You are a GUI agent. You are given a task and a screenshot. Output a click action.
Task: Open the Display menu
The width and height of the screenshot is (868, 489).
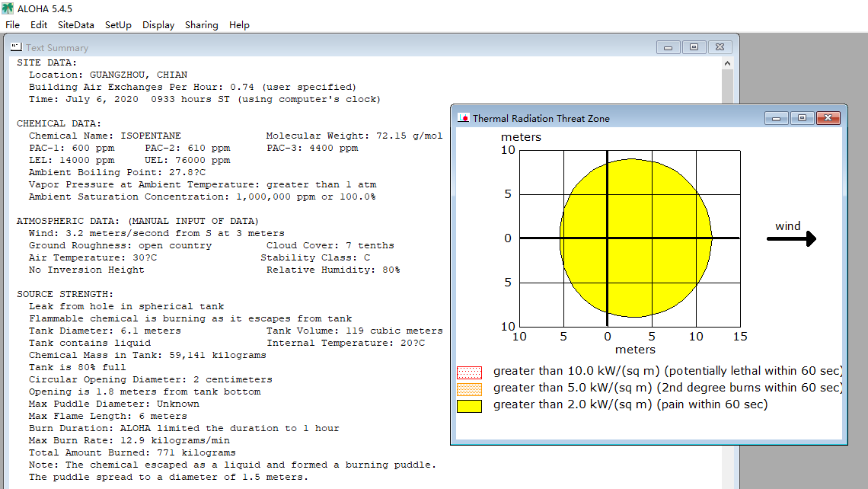coord(158,25)
